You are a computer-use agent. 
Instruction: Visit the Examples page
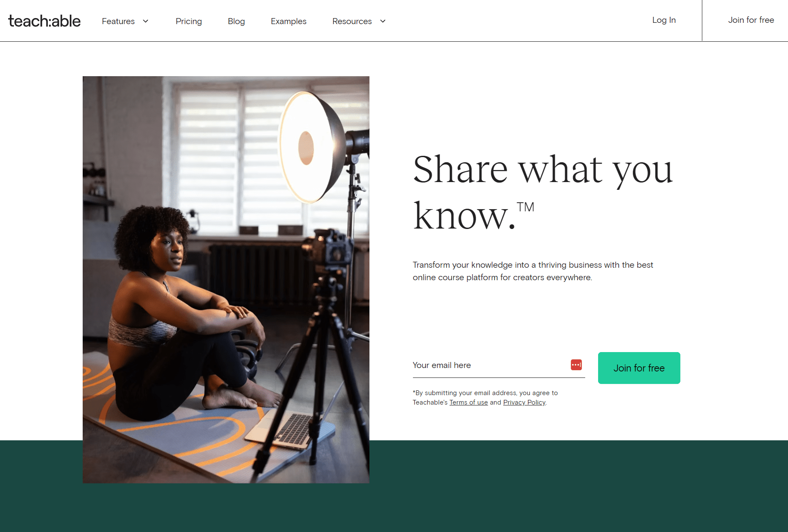coord(289,21)
